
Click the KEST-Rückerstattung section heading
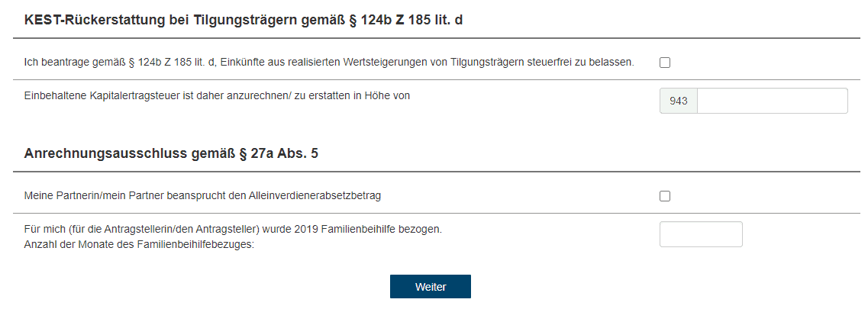pyautogui.click(x=244, y=20)
